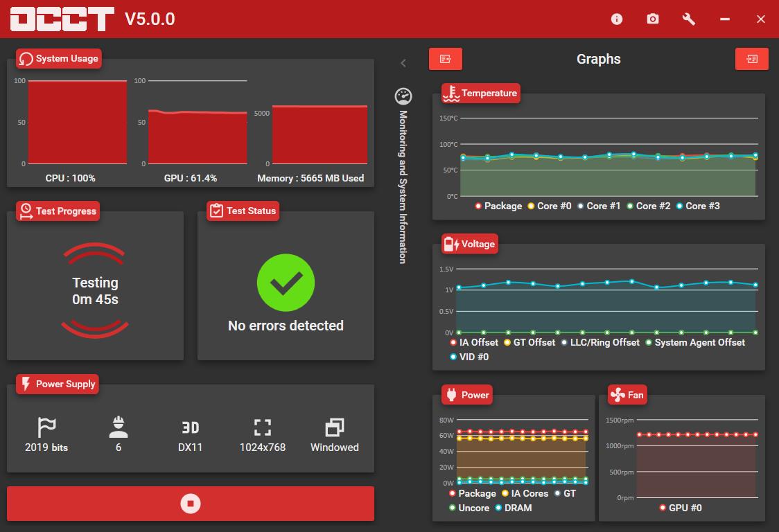Image resolution: width=779 pixels, height=532 pixels.
Task: Click the monitoring gauge icon
Action: (403, 96)
